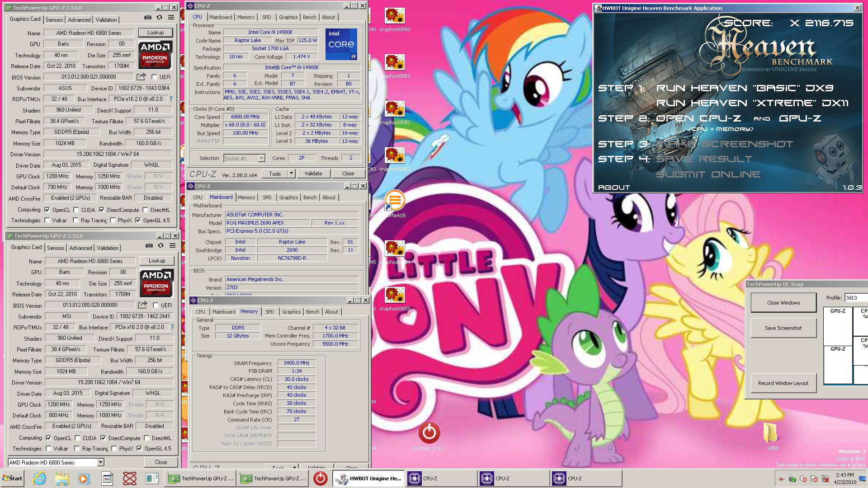
Task: Open Internet Explorer from taskbar
Action: (40, 479)
